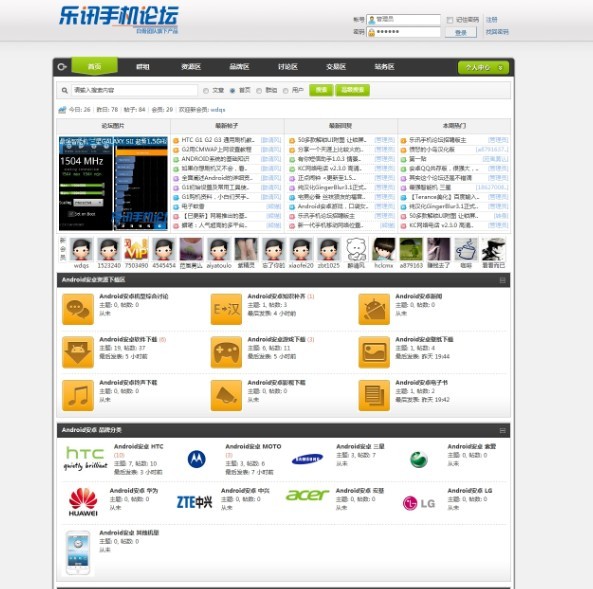
Task: Click the statistics chart icon beside 今日
Action: (x=62, y=110)
